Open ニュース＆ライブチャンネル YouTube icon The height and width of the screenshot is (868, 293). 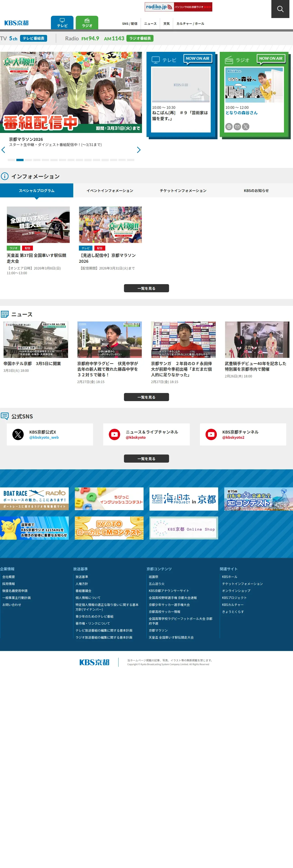[115, 435]
